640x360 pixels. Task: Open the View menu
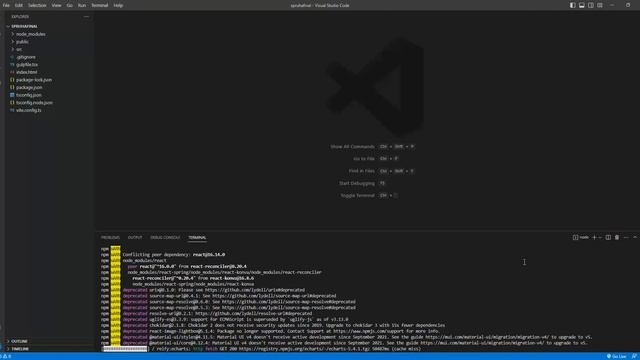(56, 5)
